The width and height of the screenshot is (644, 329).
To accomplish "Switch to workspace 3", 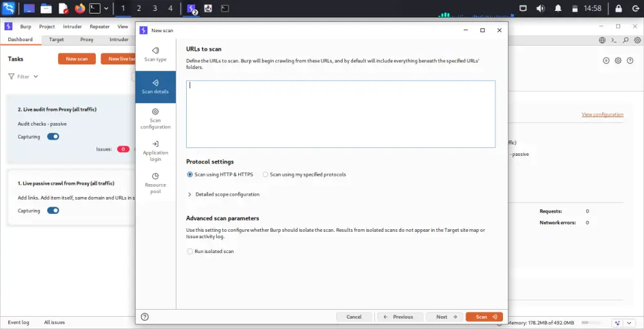I will click(155, 8).
